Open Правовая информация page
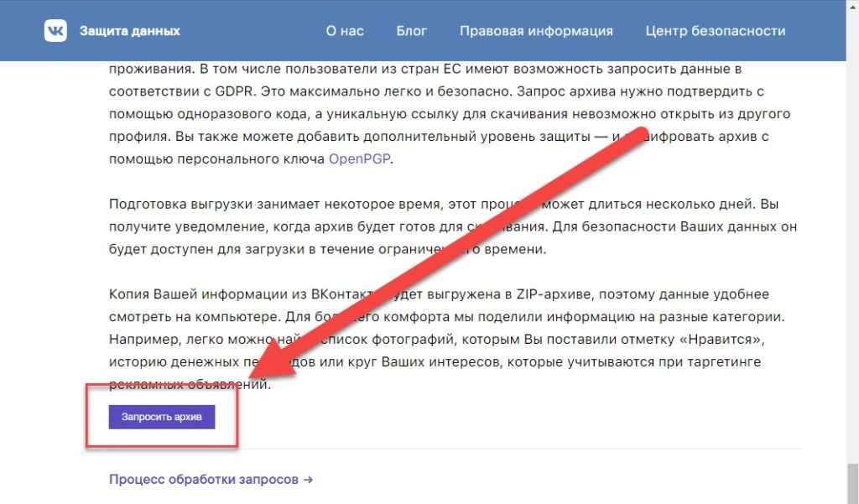 click(x=536, y=31)
